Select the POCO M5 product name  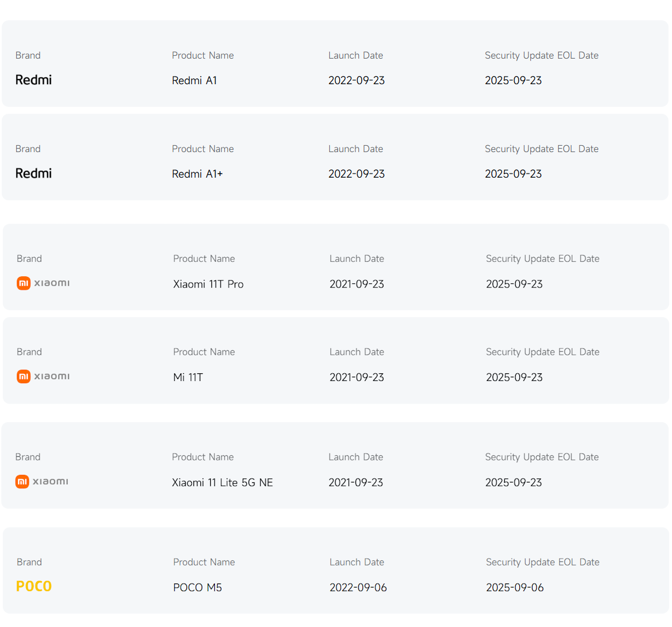tap(197, 588)
